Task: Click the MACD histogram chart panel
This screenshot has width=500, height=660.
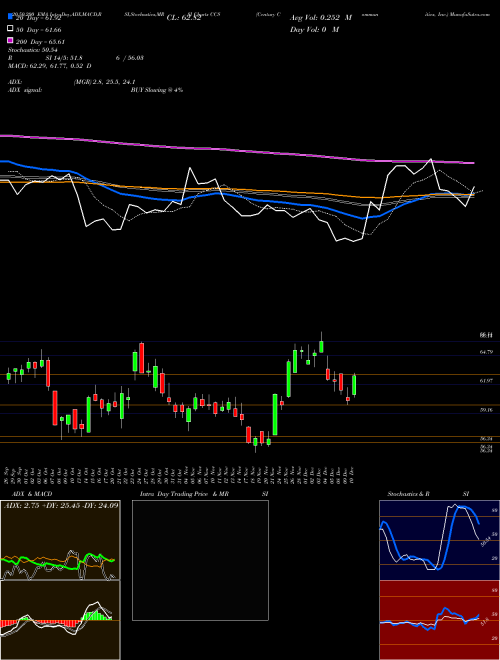Action: click(60, 620)
